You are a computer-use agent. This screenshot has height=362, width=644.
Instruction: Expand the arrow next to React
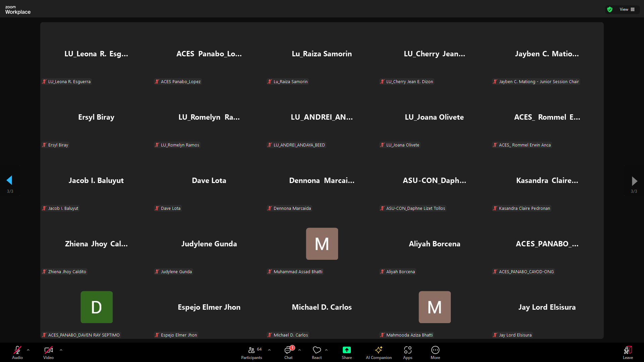(x=326, y=350)
